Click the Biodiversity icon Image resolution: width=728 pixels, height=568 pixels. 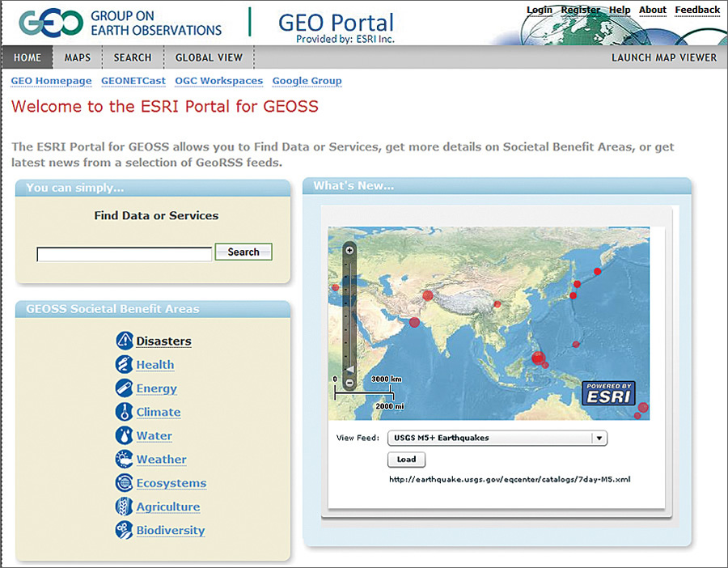(124, 530)
